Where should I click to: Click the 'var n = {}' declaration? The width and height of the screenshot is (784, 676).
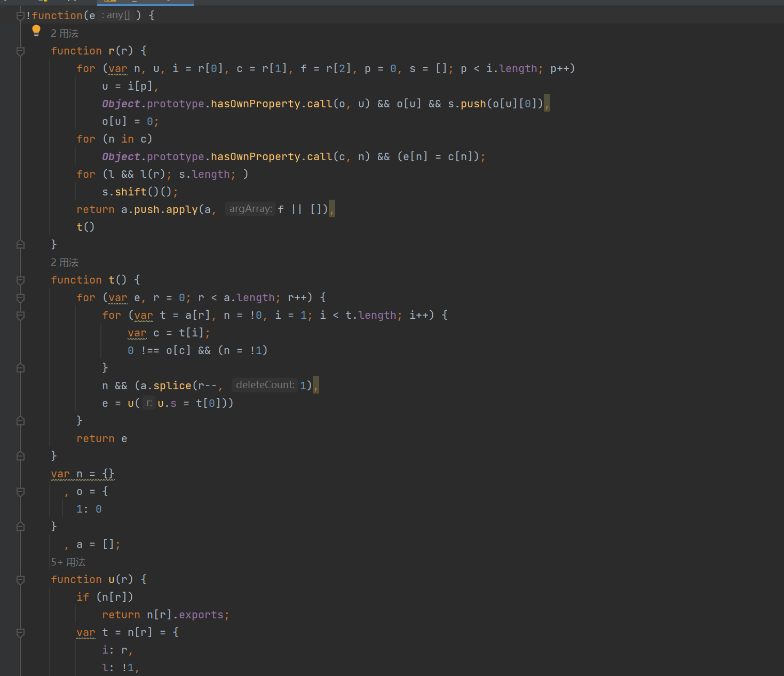pos(82,474)
